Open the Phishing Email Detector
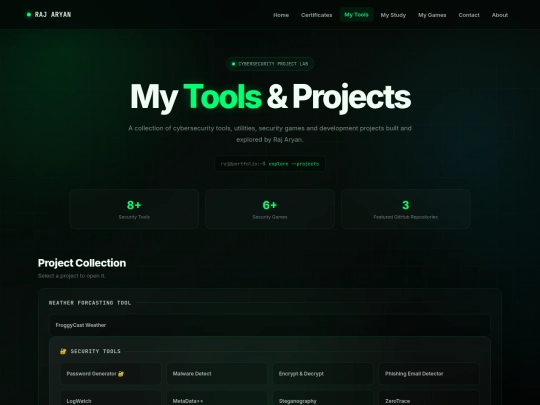540x405 pixels. pyautogui.click(x=429, y=374)
